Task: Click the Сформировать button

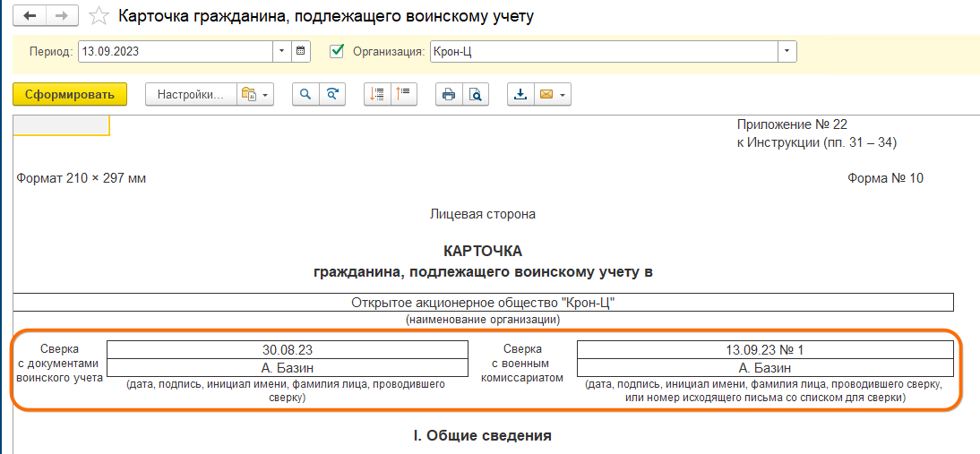Action: click(x=70, y=95)
